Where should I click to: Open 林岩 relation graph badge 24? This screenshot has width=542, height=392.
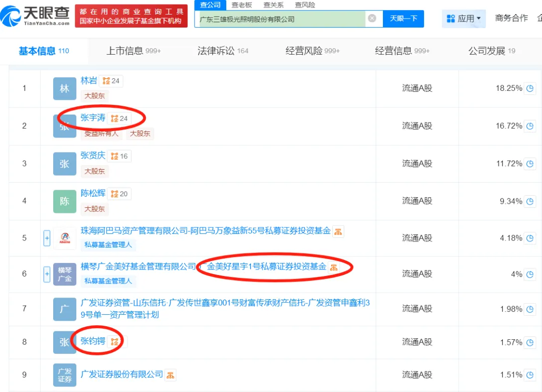[x=111, y=81]
